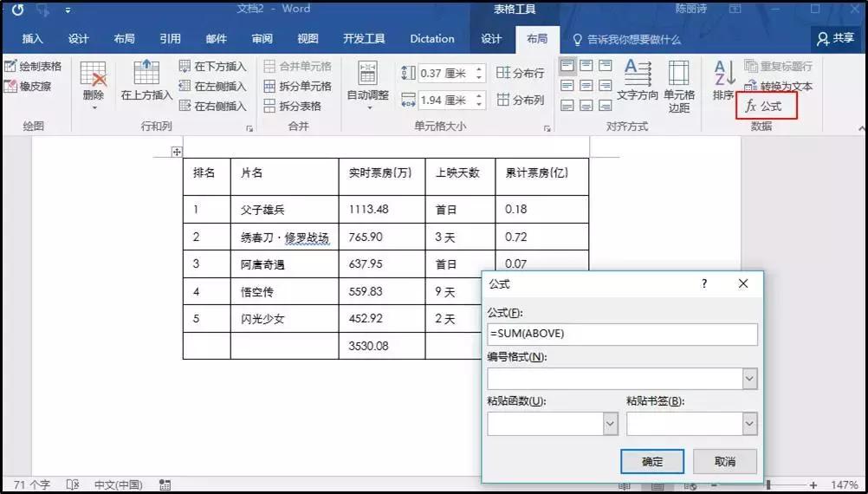Click the fx Formula (公式) button
Screen dimensions: 868x494
(766, 106)
